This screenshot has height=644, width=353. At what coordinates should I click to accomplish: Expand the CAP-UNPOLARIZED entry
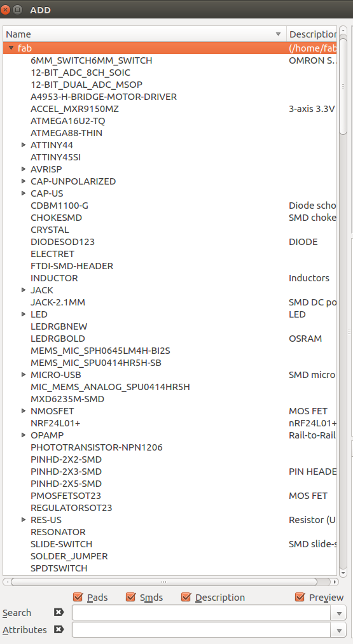(x=24, y=181)
